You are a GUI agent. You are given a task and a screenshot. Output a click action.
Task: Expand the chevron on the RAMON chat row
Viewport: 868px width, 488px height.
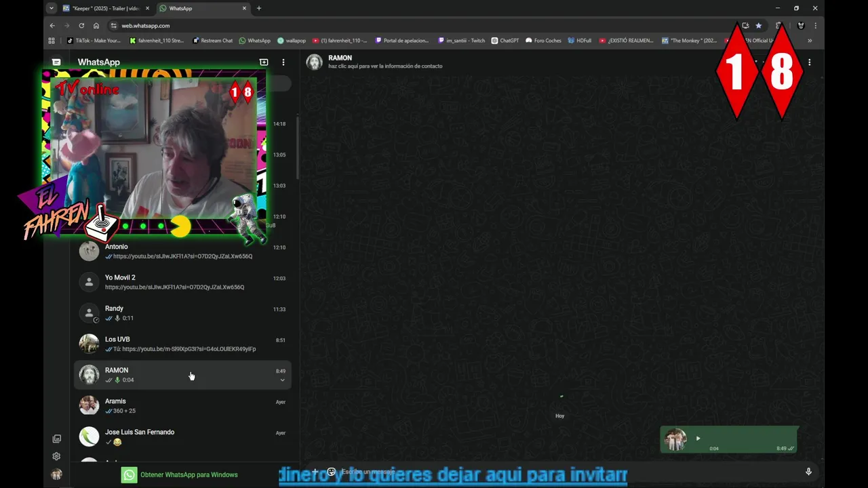[283, 380]
